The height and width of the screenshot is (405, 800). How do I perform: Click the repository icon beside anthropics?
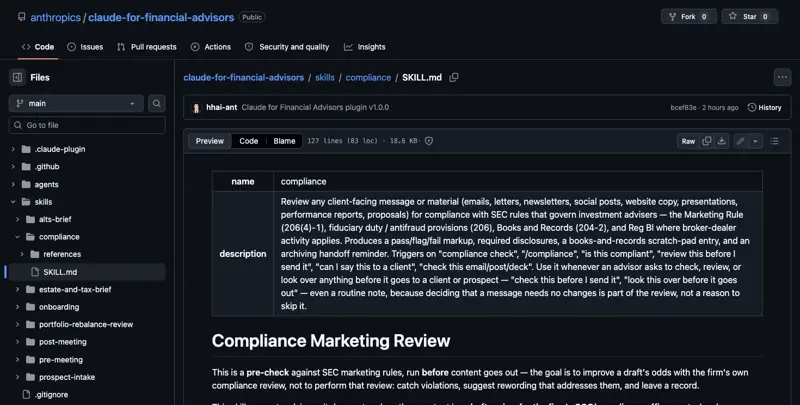[x=21, y=17]
